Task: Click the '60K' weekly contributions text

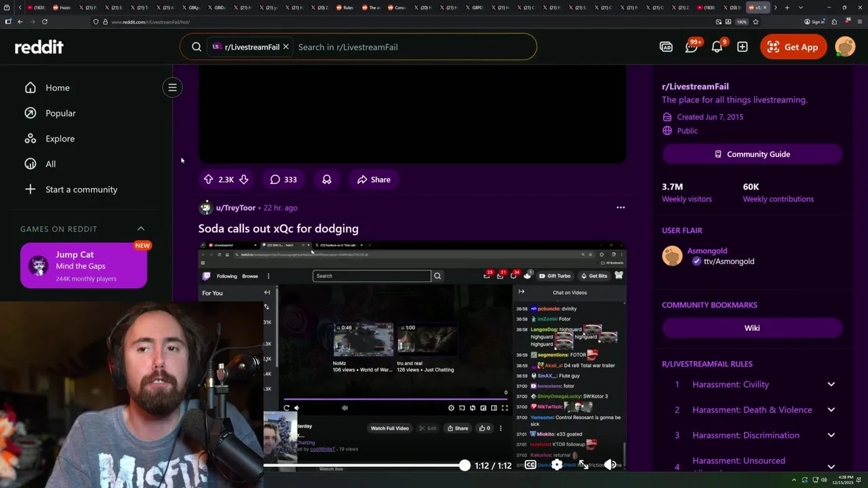Action: pos(751,186)
